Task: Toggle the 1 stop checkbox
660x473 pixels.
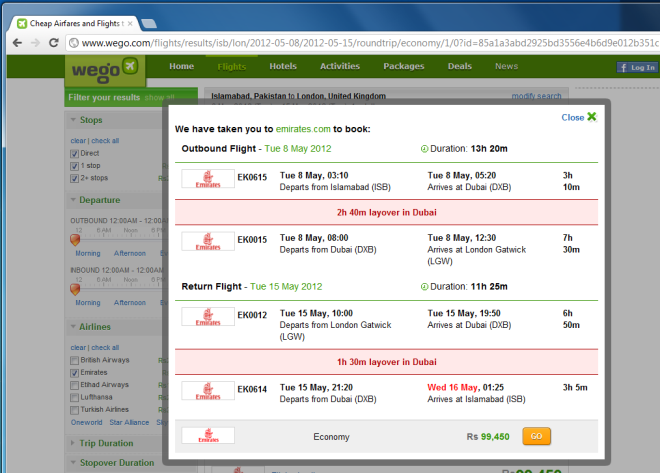Action: tap(75, 166)
